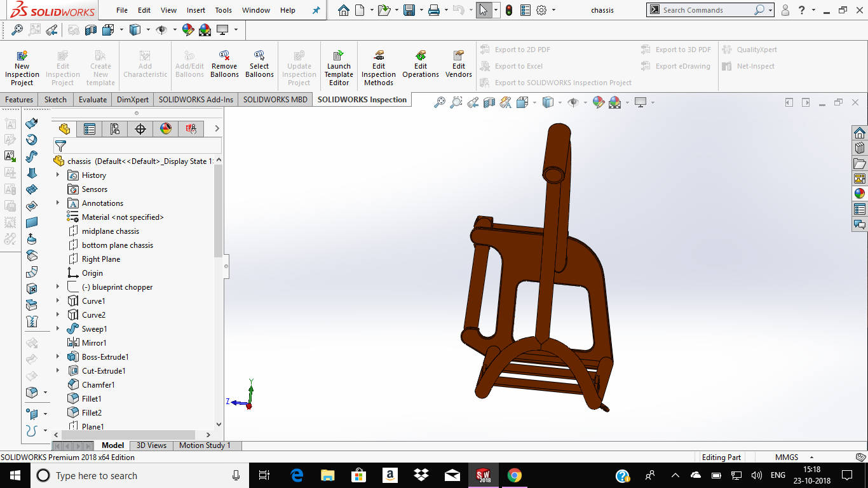Open the PropertyManager tab icon
The height and width of the screenshot is (488, 868).
[x=90, y=129]
